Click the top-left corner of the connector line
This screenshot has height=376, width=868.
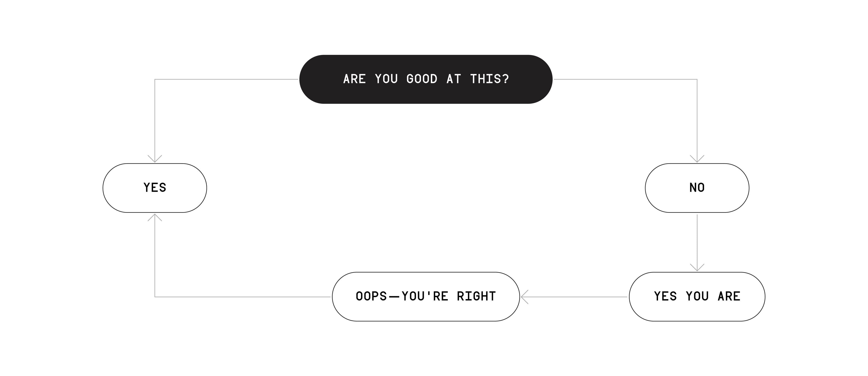click(x=155, y=80)
